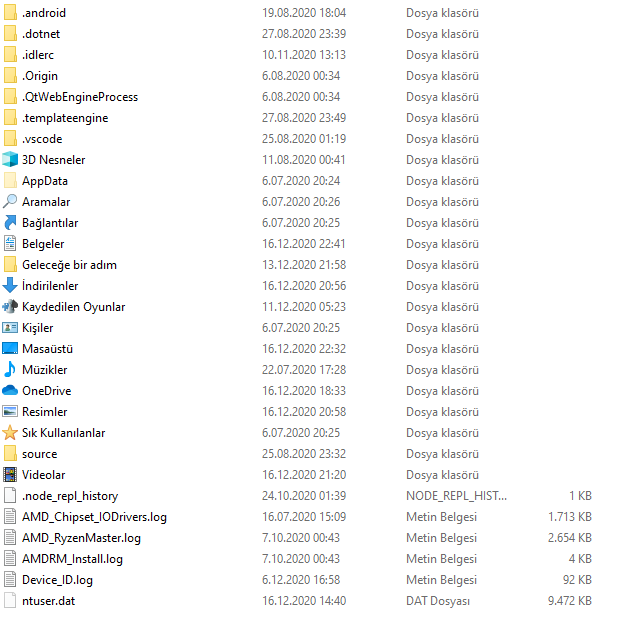617x641 pixels.
Task: Click the İndirilenler download arrow icon
Action: pyautogui.click(x=10, y=286)
